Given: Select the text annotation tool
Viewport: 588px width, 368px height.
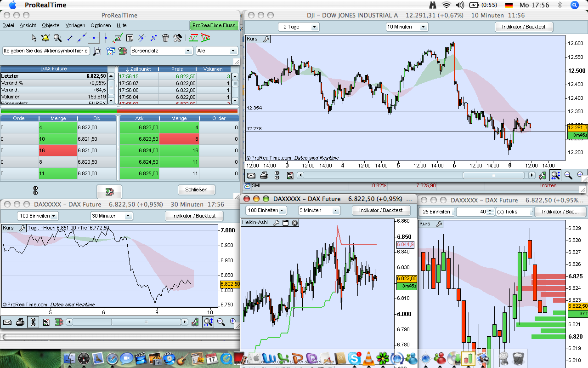Looking at the screenshot, I should pyautogui.click(x=130, y=38).
